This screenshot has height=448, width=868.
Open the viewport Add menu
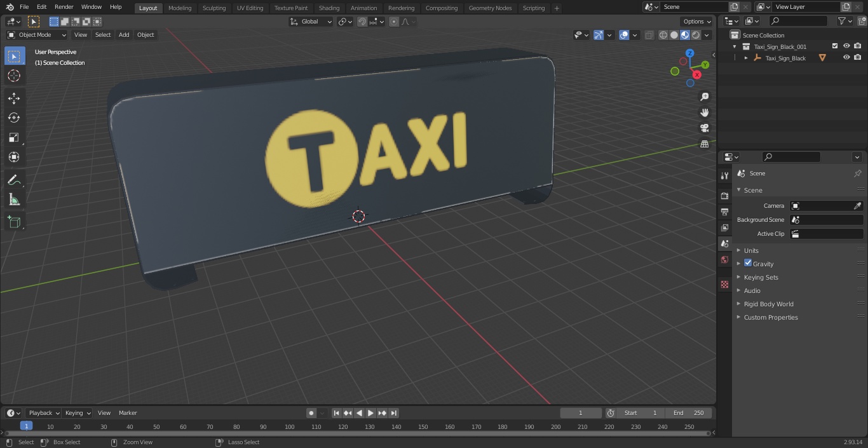[x=124, y=35]
